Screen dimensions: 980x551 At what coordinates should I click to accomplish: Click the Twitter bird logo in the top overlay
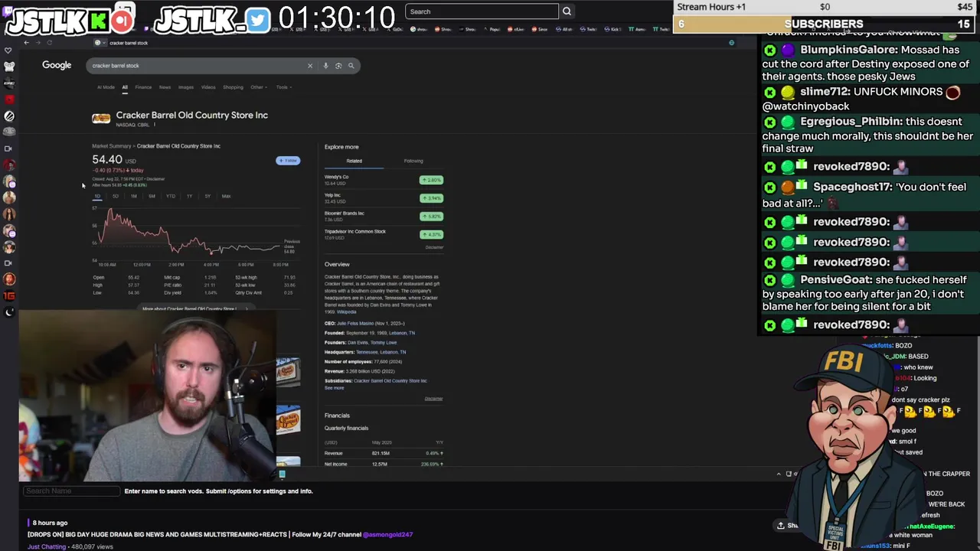258,21
